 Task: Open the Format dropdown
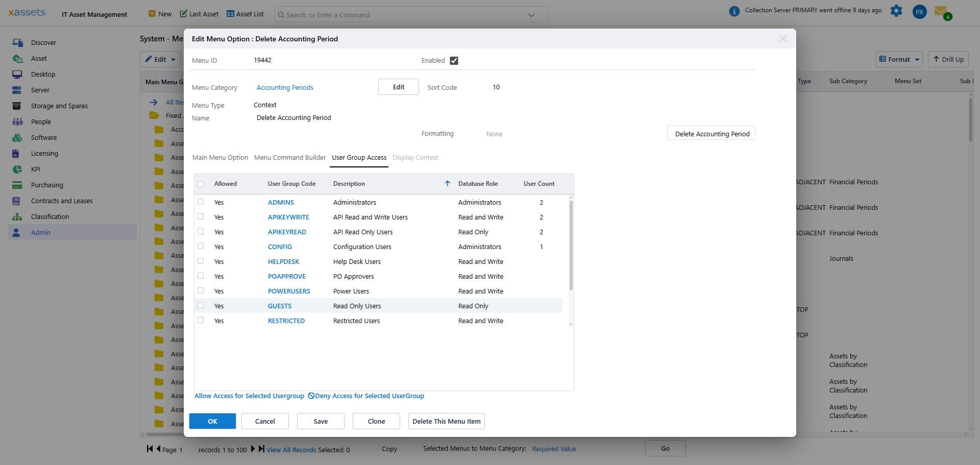(x=899, y=59)
